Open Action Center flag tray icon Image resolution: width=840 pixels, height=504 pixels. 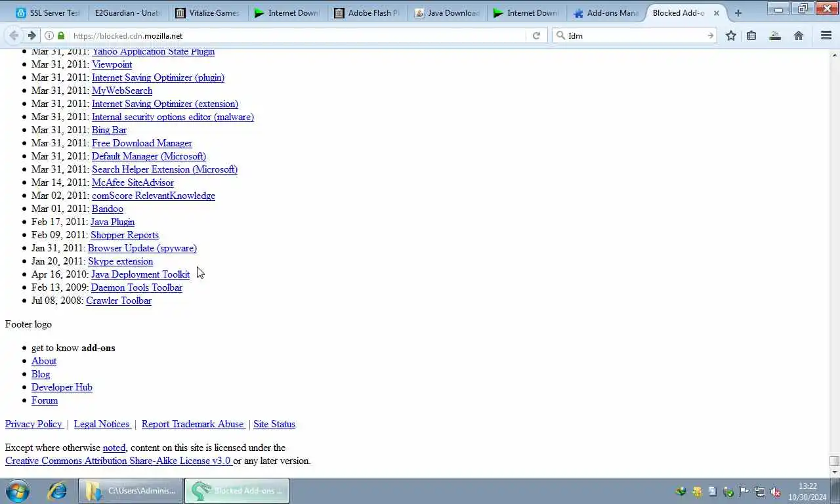744,492
